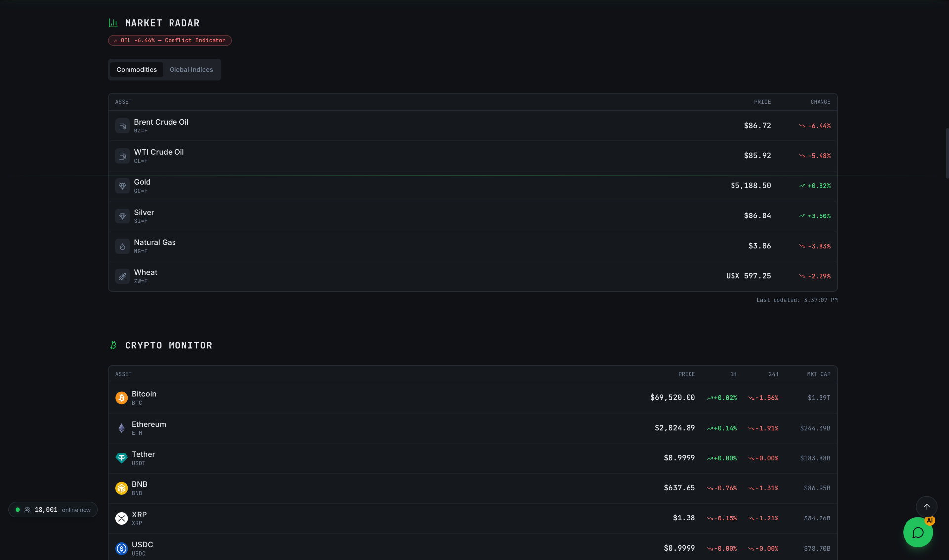Click the XRP logo icon
This screenshot has width=949, height=560.
coord(121,518)
